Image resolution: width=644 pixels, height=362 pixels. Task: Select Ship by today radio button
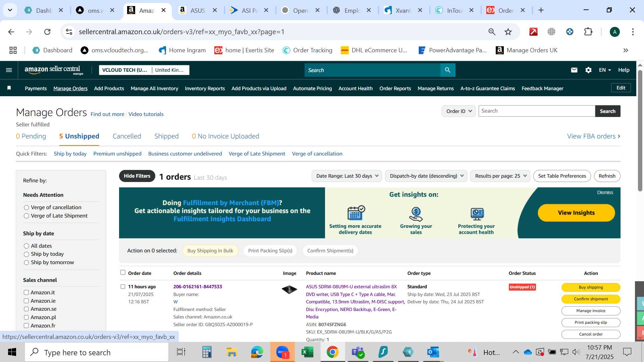(26, 254)
